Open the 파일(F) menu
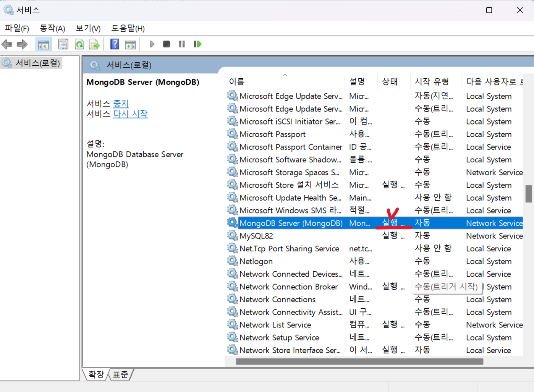 point(17,28)
